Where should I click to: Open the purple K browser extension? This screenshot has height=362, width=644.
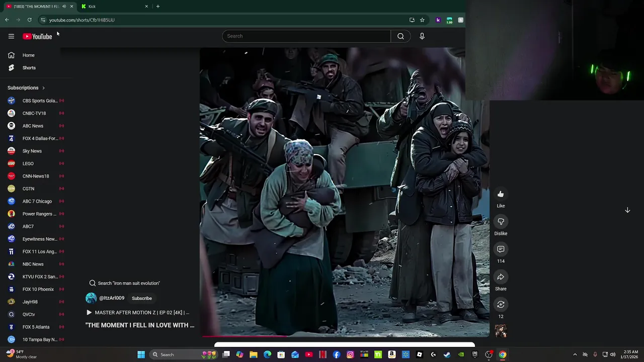click(438, 20)
